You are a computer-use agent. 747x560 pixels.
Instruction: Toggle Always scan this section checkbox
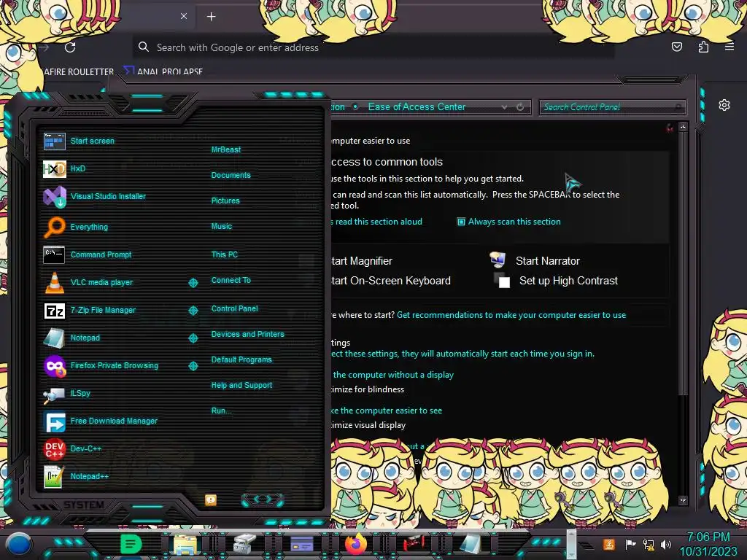click(461, 222)
